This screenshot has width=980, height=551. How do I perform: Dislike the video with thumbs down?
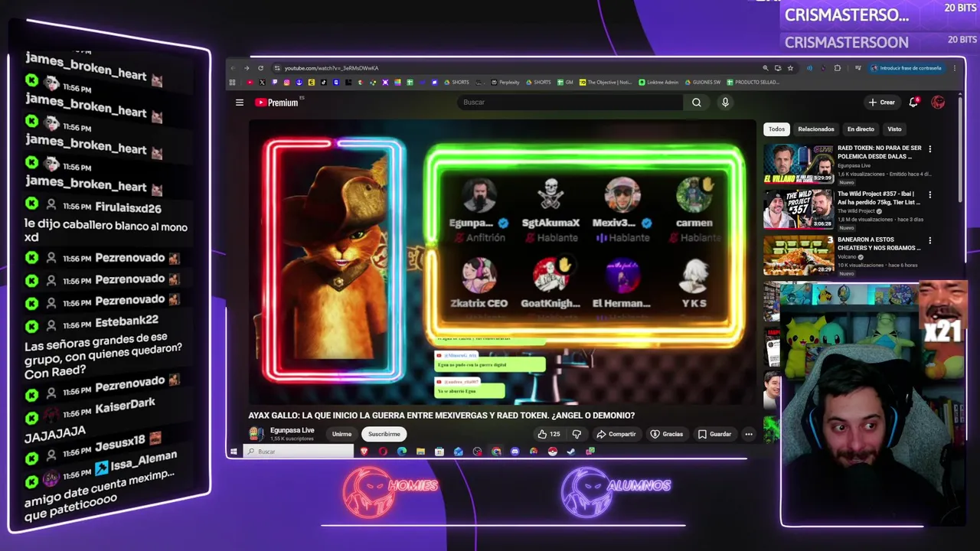[x=577, y=434]
